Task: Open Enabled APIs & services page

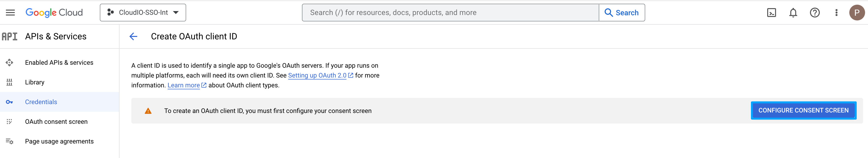Action: coord(59,63)
